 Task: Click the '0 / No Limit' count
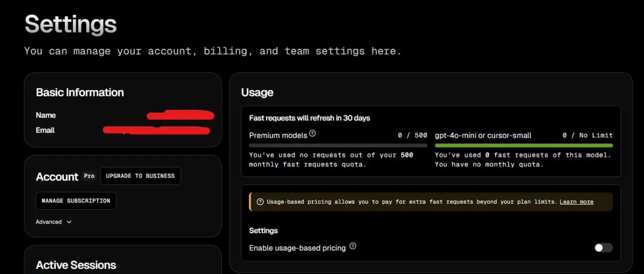[x=588, y=135]
